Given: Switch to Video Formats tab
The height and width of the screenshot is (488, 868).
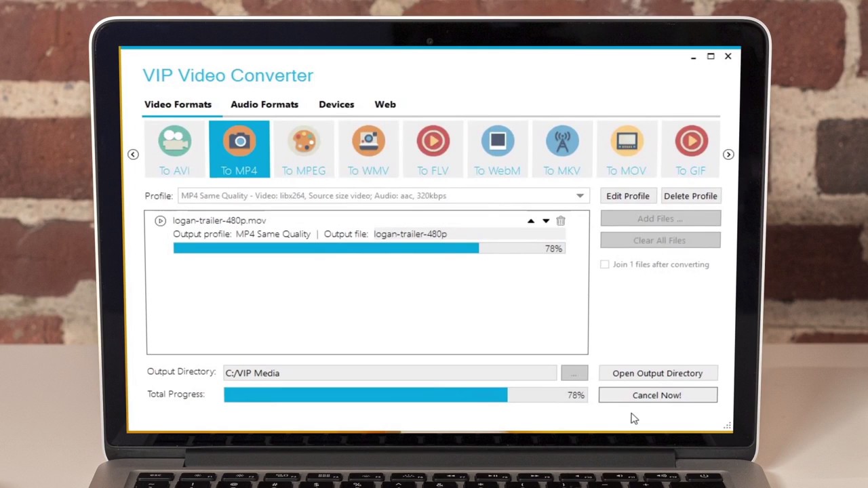Looking at the screenshot, I should [x=178, y=104].
